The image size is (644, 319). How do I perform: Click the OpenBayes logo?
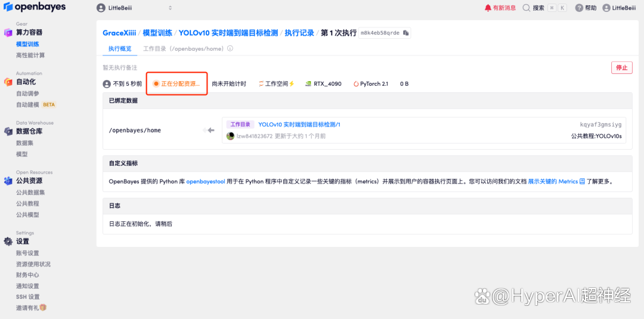(35, 8)
